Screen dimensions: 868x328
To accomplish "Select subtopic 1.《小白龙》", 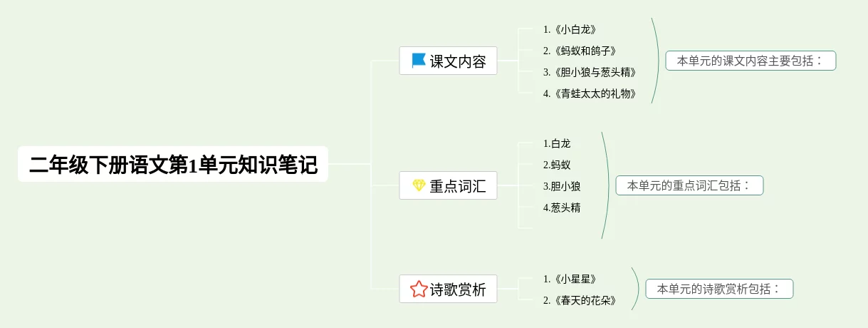I will 569,29.
